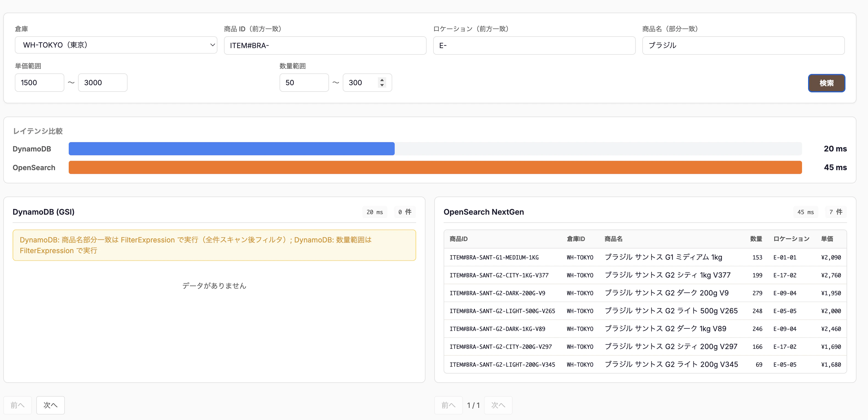Click the 倉庫ID column header
Viewport: 868px width, 420px height.
576,239
